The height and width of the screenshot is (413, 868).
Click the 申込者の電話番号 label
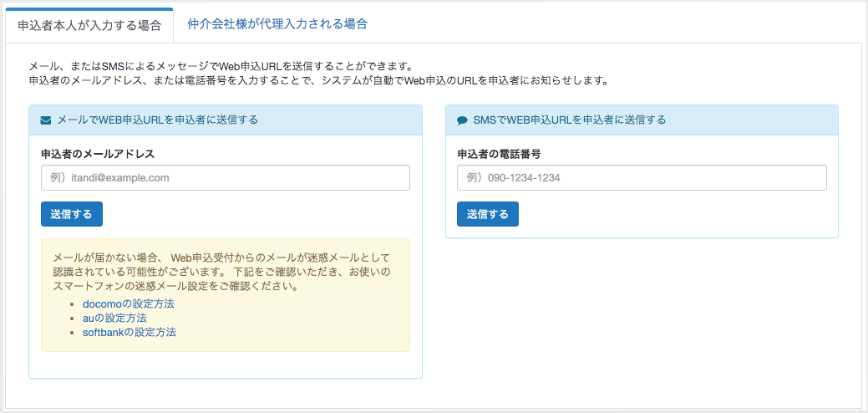click(x=499, y=154)
